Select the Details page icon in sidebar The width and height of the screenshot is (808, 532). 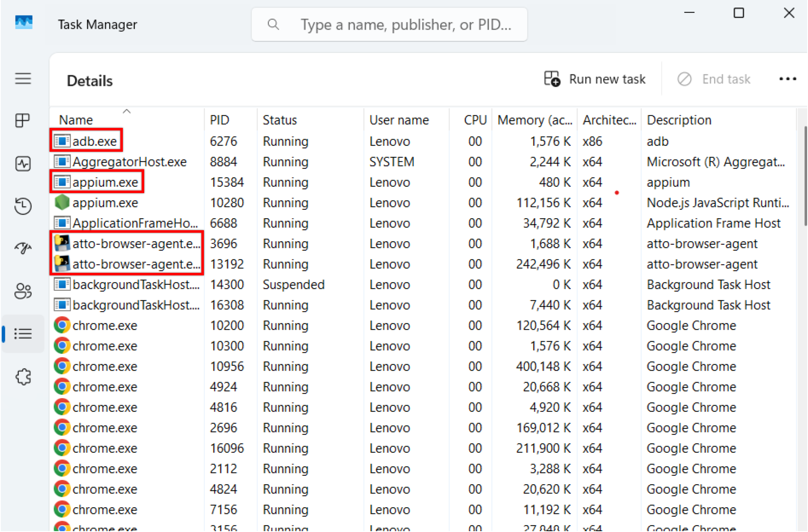[23, 333]
